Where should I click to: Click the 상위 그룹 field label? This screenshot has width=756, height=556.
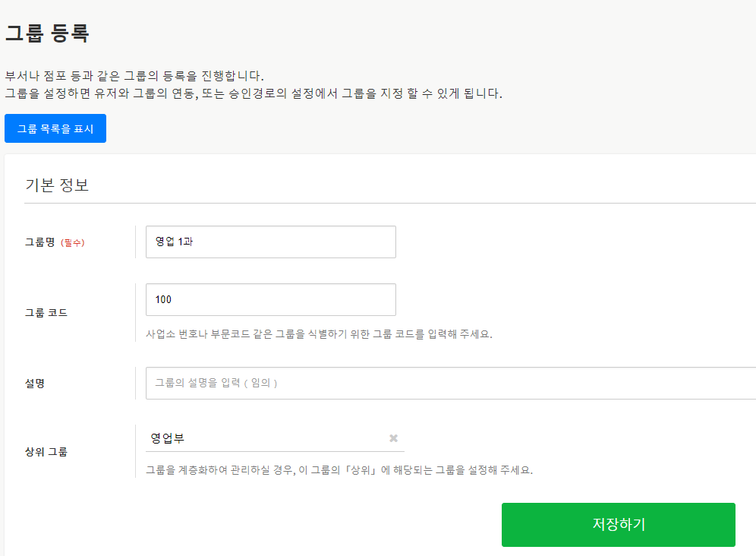point(46,452)
